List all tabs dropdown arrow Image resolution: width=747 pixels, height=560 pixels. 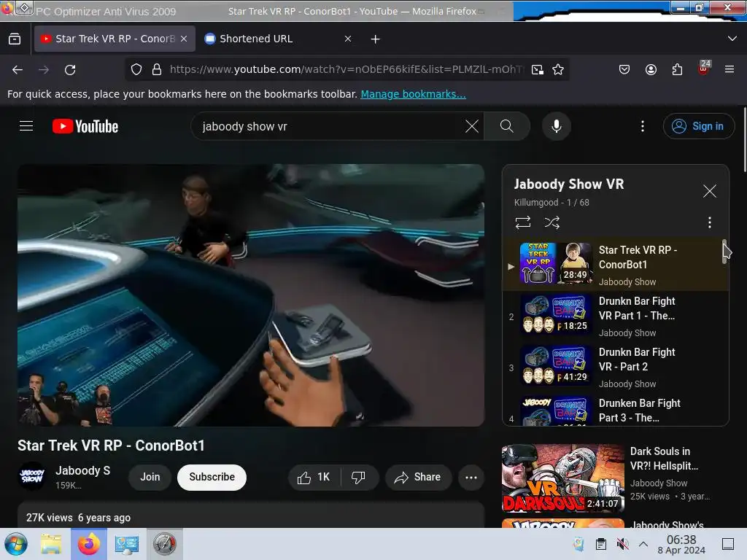pos(732,39)
